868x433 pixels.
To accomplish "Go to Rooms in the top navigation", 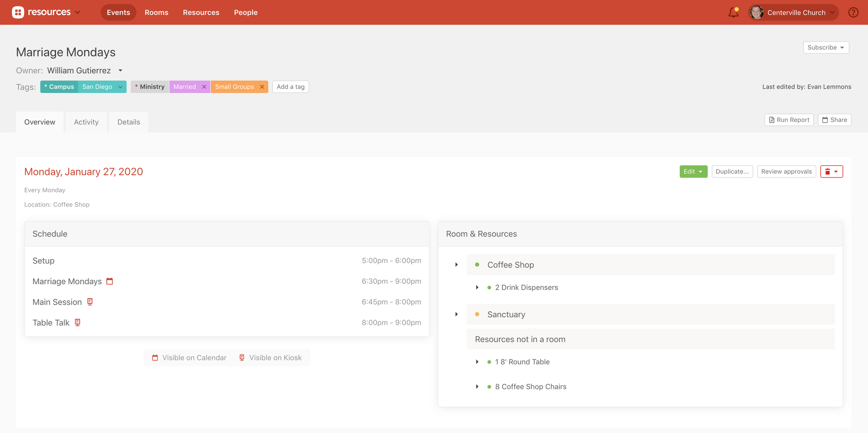I will [156, 13].
